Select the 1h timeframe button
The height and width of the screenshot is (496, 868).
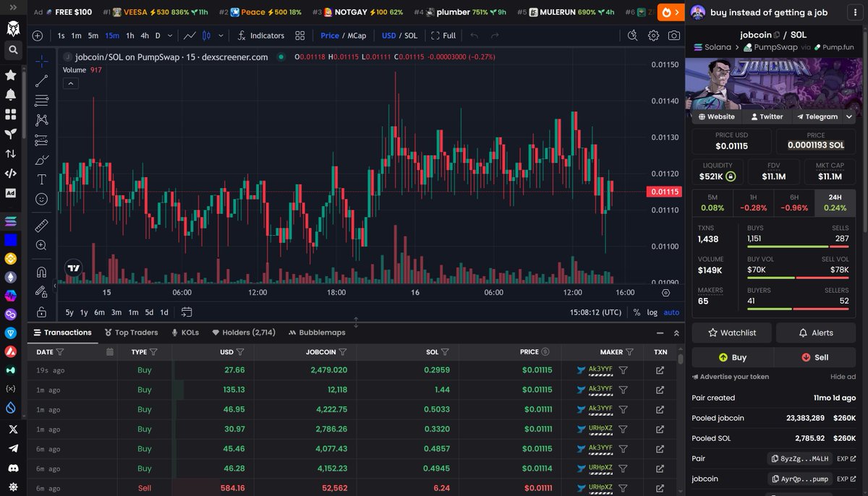130,35
